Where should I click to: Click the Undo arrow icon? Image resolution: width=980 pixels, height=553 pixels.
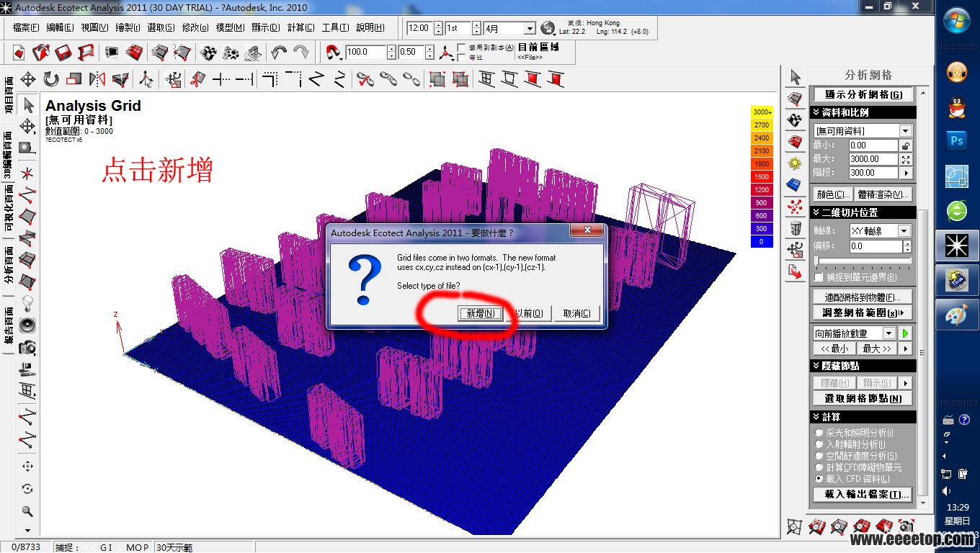tap(279, 53)
